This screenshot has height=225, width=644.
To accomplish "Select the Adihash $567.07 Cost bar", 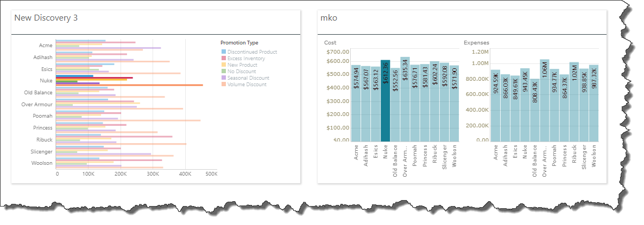I will coord(365,104).
